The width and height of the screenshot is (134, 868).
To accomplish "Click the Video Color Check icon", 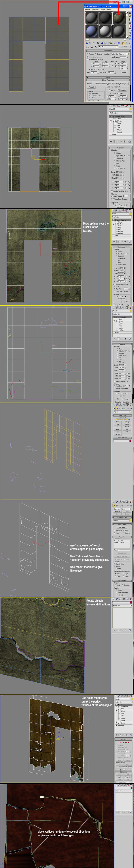I will (x=130, y=26).
